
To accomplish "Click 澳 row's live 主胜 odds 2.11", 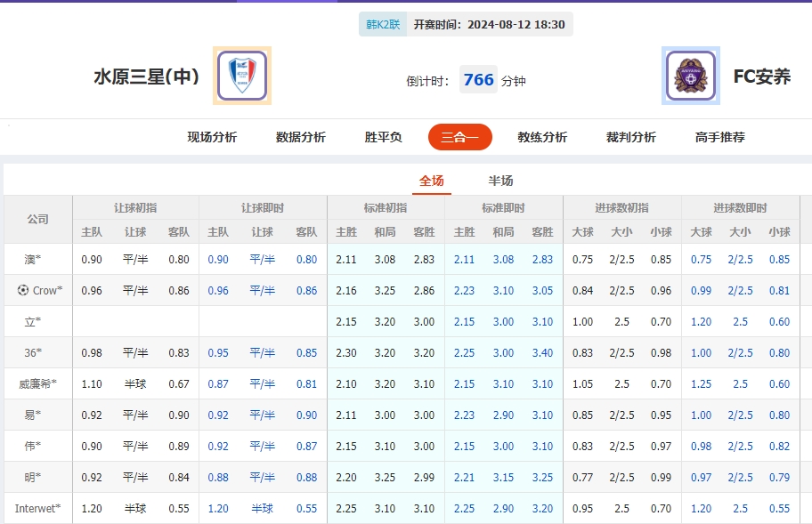I will click(x=464, y=259).
